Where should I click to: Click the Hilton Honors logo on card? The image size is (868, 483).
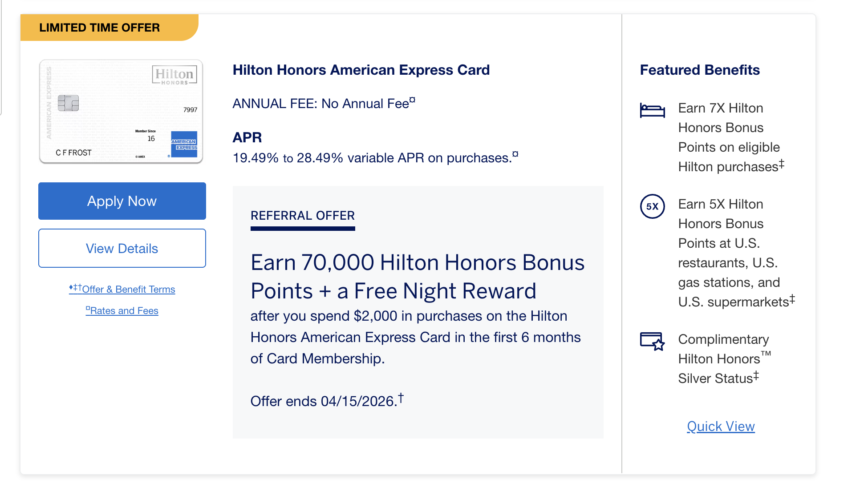[x=174, y=75]
